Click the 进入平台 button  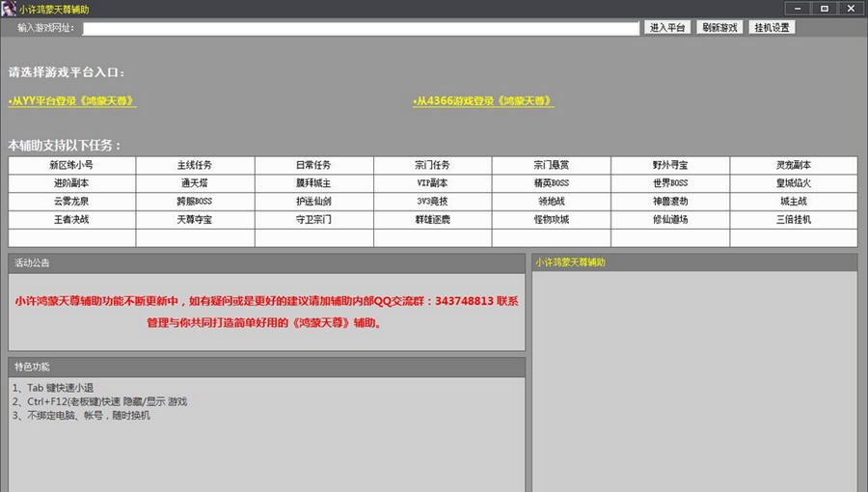click(x=667, y=28)
